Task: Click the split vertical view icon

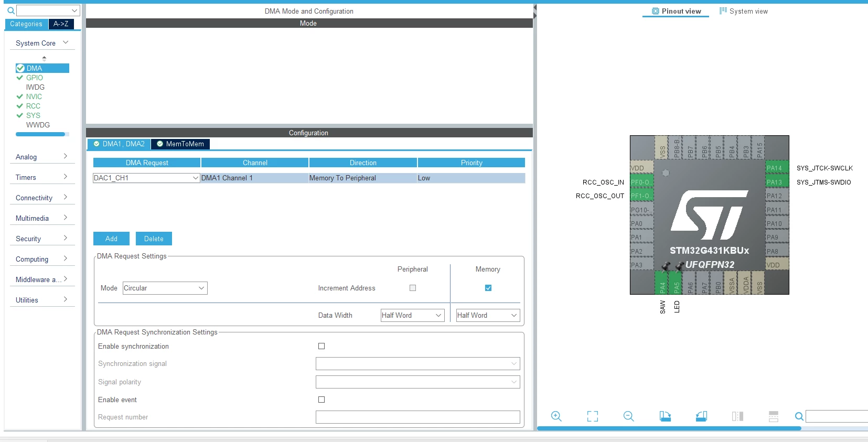Action: tap(737, 416)
